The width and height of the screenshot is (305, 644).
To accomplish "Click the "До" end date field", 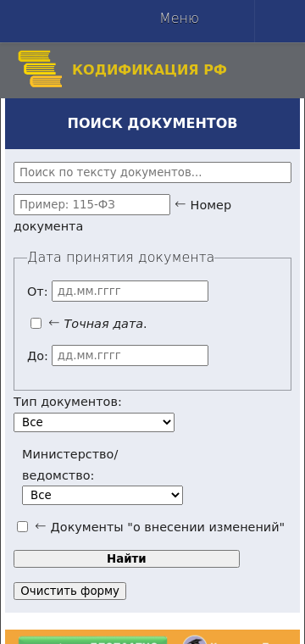I will point(130,355).
